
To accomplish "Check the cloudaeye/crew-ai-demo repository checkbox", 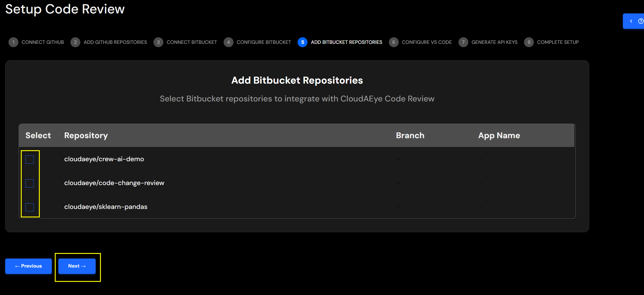I will point(29,159).
